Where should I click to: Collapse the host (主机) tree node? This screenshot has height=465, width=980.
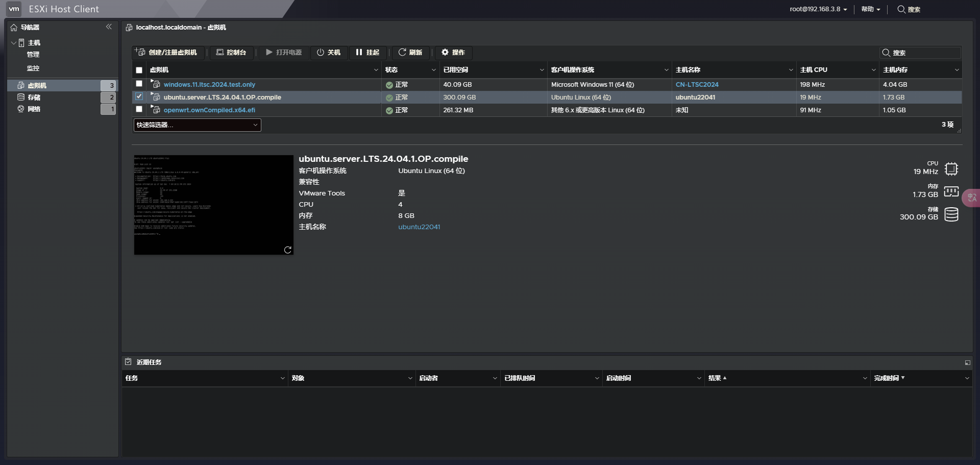point(14,43)
